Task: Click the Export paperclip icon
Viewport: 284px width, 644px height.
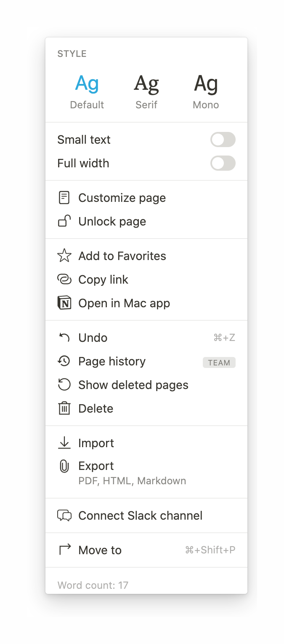Action: (64, 466)
